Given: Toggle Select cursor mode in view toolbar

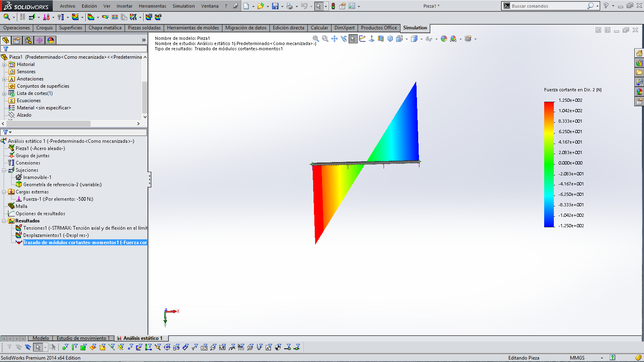Looking at the screenshot, I should click(x=353, y=39).
